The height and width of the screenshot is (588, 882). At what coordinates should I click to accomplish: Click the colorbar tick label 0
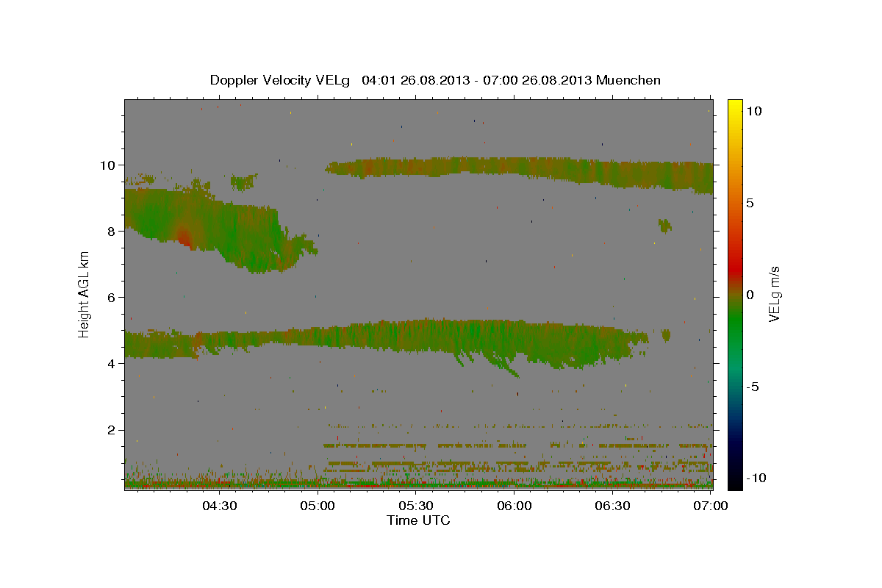coord(750,295)
